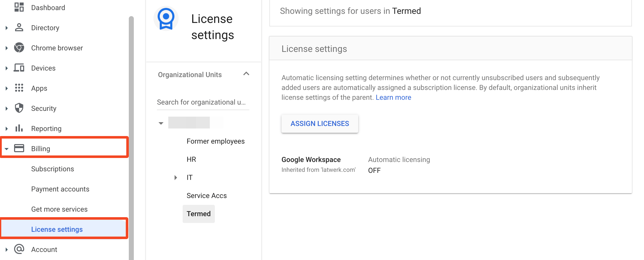Click the Directory person icon

(x=19, y=27)
